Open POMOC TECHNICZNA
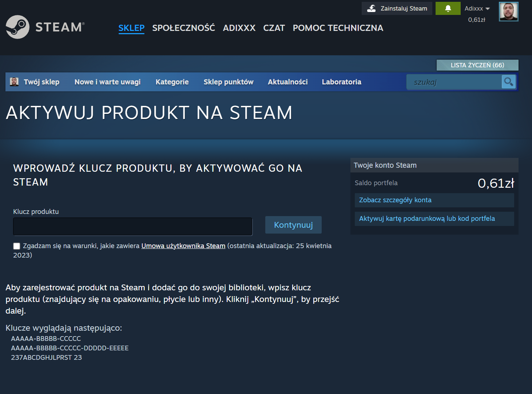 click(x=338, y=28)
